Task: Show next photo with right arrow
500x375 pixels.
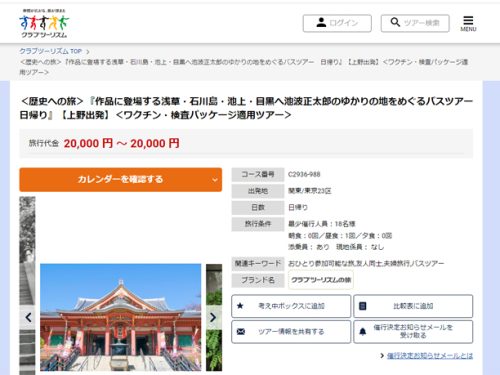Action: coord(213,317)
